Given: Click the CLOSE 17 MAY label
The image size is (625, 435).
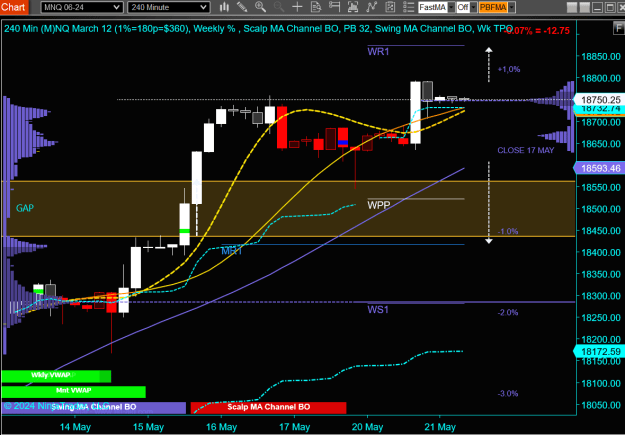Looking at the screenshot, I should click(x=525, y=150).
